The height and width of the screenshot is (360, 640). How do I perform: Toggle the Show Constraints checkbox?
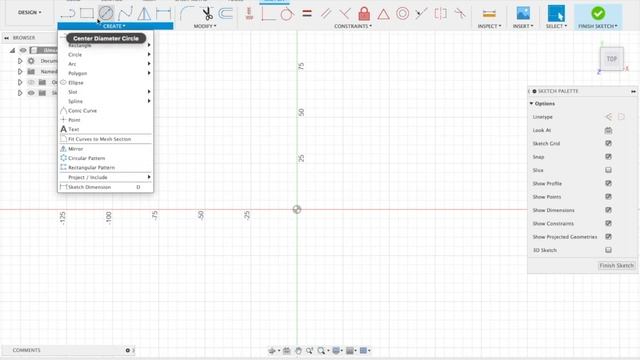pyautogui.click(x=608, y=223)
